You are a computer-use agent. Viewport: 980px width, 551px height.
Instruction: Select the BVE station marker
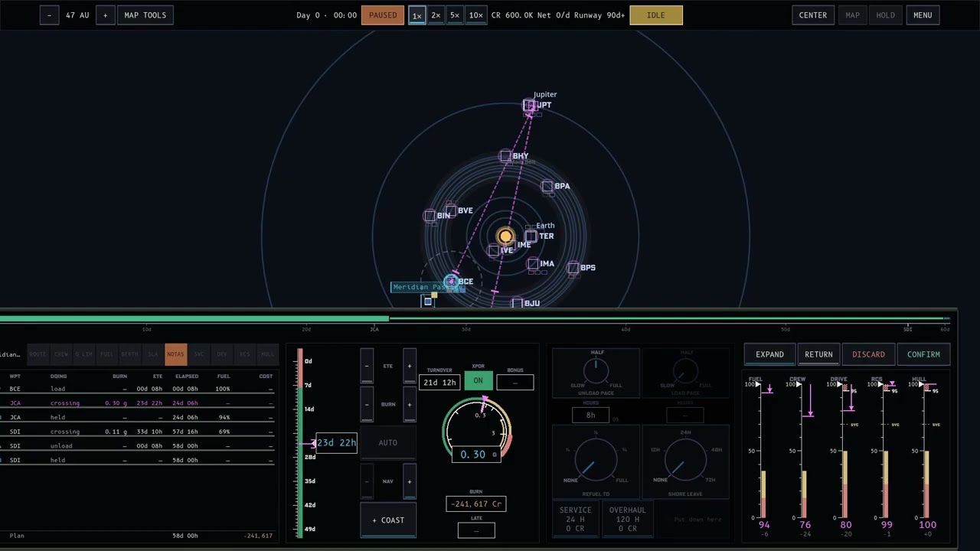(451, 210)
